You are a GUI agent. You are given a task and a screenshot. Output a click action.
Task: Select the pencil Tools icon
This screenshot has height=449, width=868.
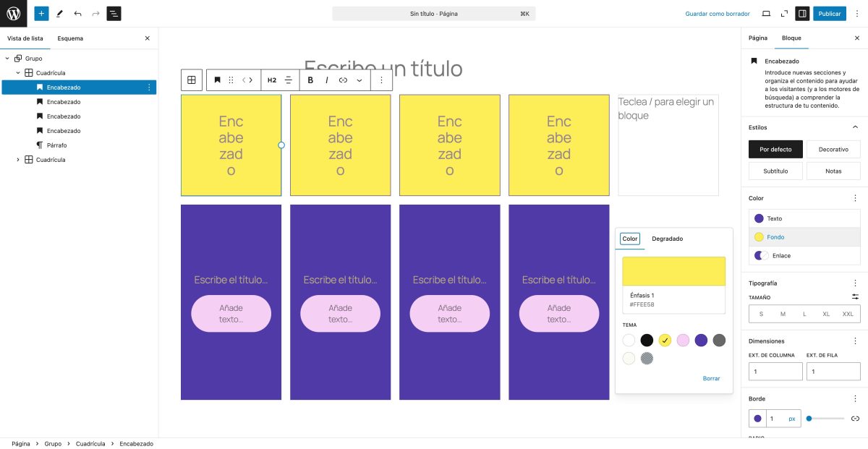point(59,13)
